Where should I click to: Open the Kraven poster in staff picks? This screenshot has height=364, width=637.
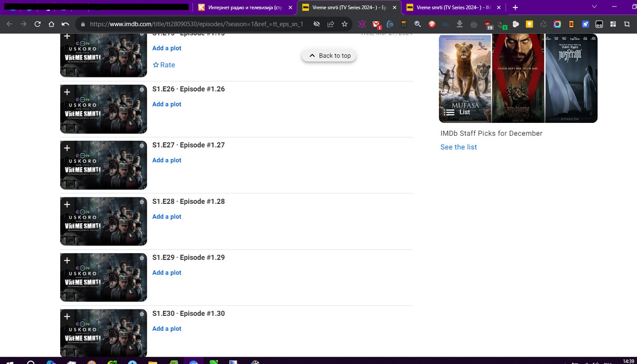pos(518,78)
